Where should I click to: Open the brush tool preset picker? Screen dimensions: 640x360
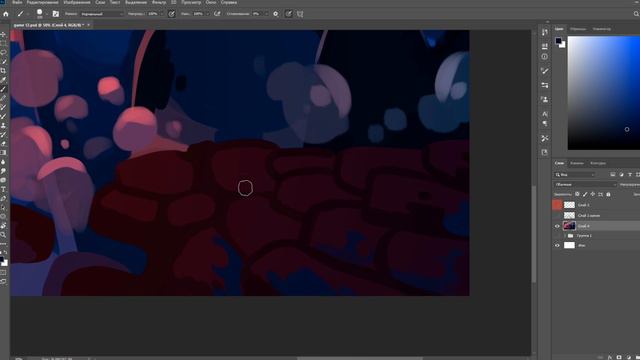click(x=22, y=14)
